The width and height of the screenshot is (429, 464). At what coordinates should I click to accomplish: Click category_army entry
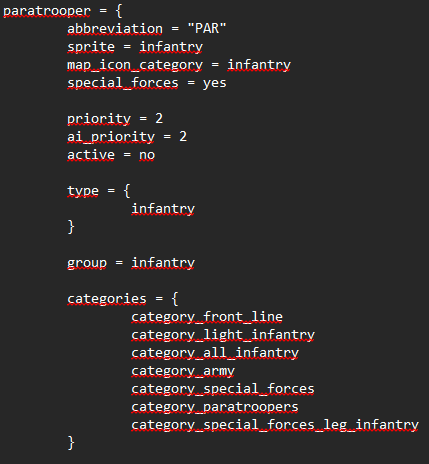click(183, 371)
